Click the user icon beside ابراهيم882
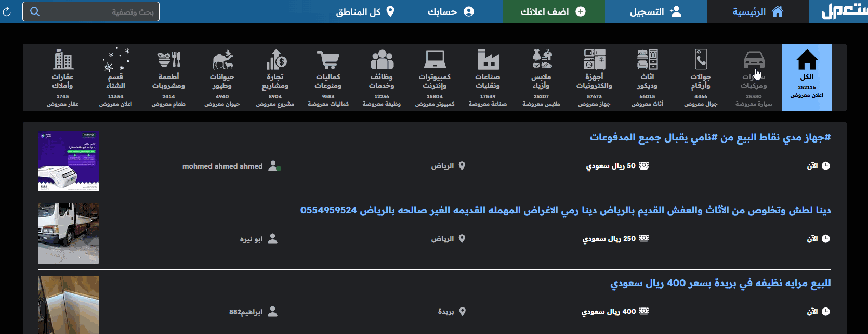868x334 pixels. 272,312
